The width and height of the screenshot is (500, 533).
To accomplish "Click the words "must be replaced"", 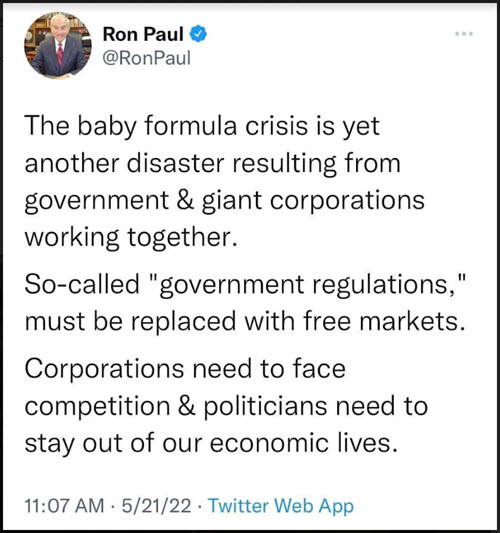I will pyautogui.click(x=130, y=322).
